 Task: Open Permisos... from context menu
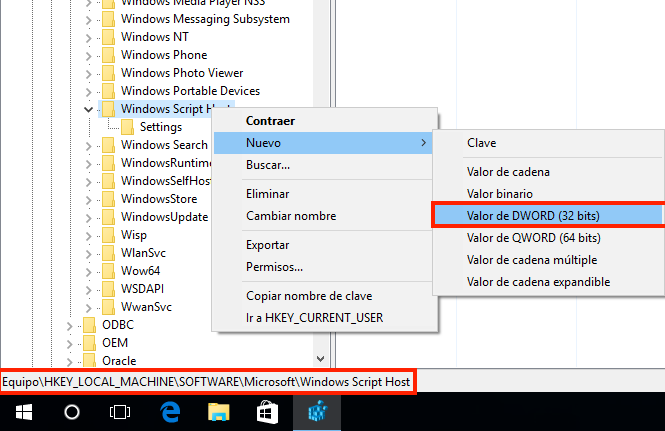(x=274, y=267)
